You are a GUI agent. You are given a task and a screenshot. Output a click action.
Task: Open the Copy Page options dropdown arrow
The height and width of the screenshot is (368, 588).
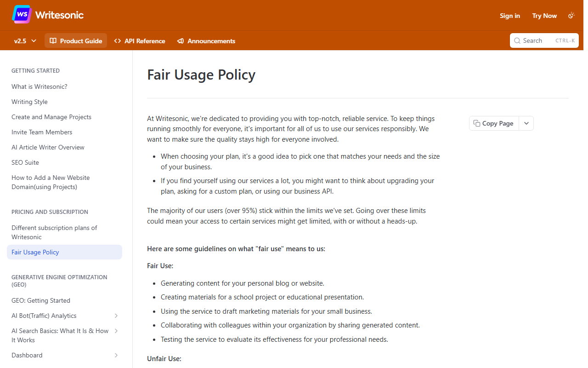pyautogui.click(x=526, y=123)
